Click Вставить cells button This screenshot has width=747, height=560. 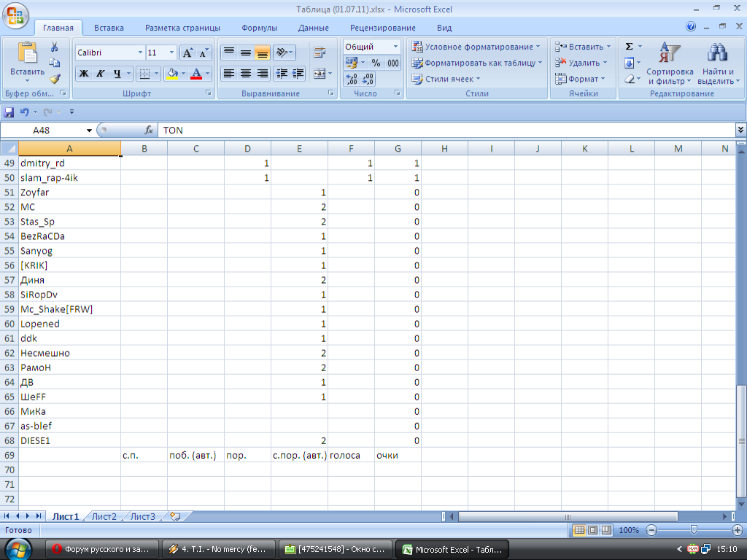click(x=582, y=47)
